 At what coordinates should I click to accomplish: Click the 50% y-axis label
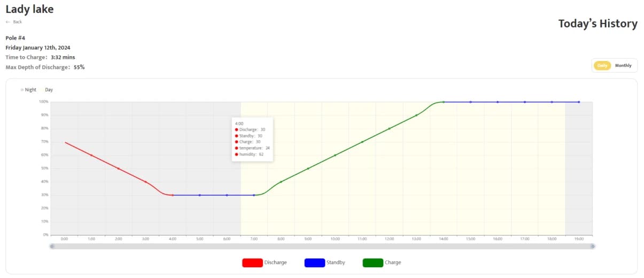pos(44,168)
